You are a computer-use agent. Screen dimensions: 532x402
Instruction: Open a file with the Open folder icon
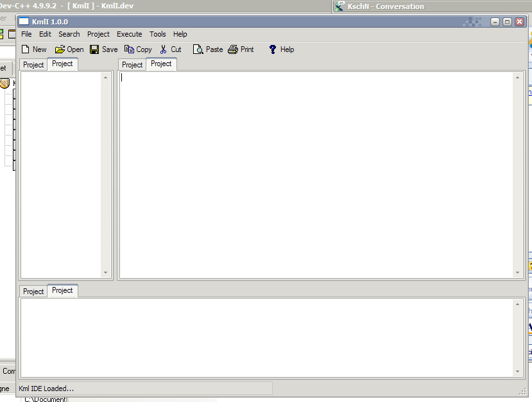[60, 49]
